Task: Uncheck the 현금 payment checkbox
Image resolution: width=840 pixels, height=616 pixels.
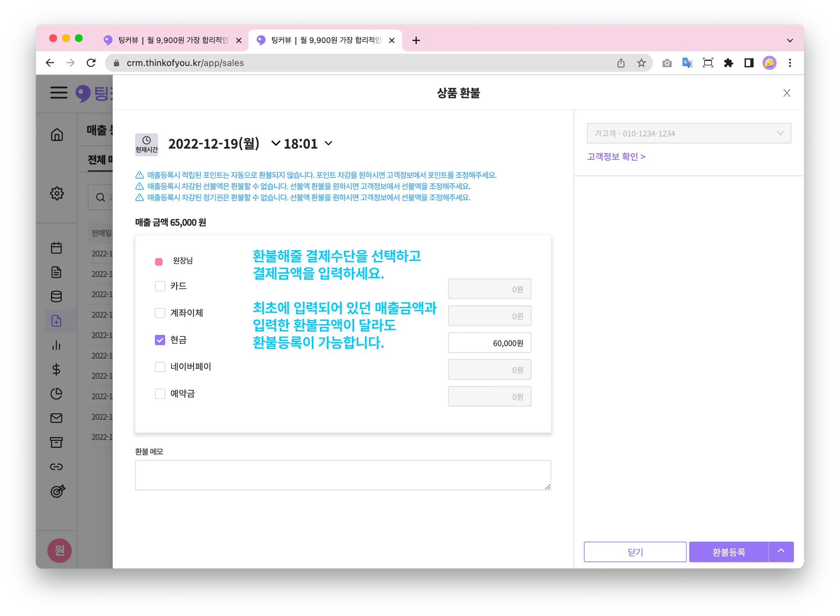Action: [160, 340]
